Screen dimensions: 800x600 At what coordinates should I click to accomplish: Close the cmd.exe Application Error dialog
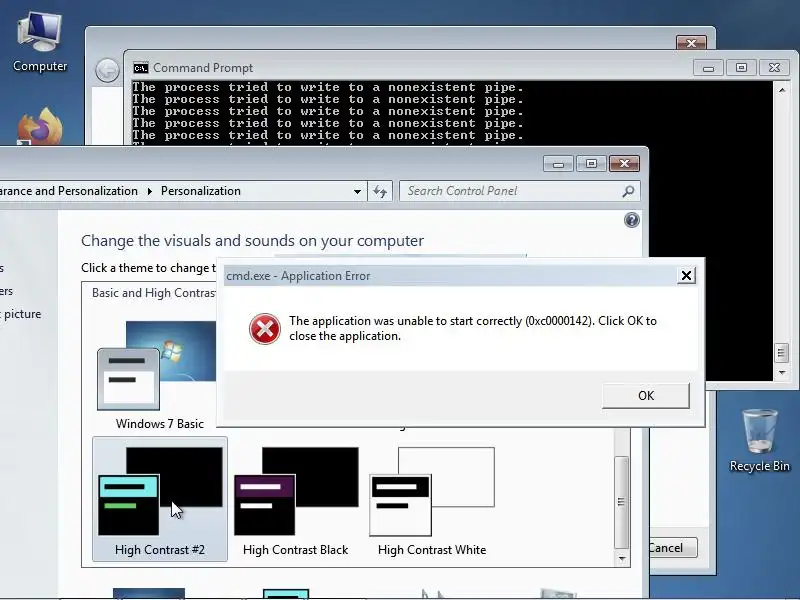pyautogui.click(x=686, y=276)
